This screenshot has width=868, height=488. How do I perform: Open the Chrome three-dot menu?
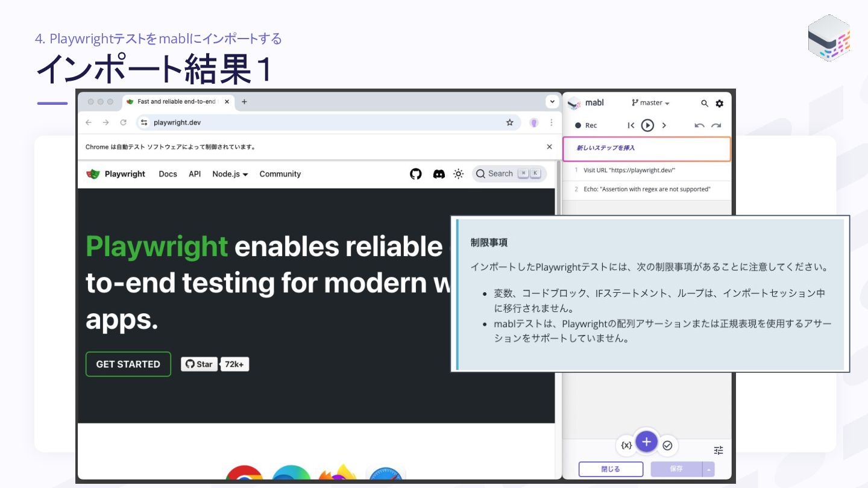point(551,122)
